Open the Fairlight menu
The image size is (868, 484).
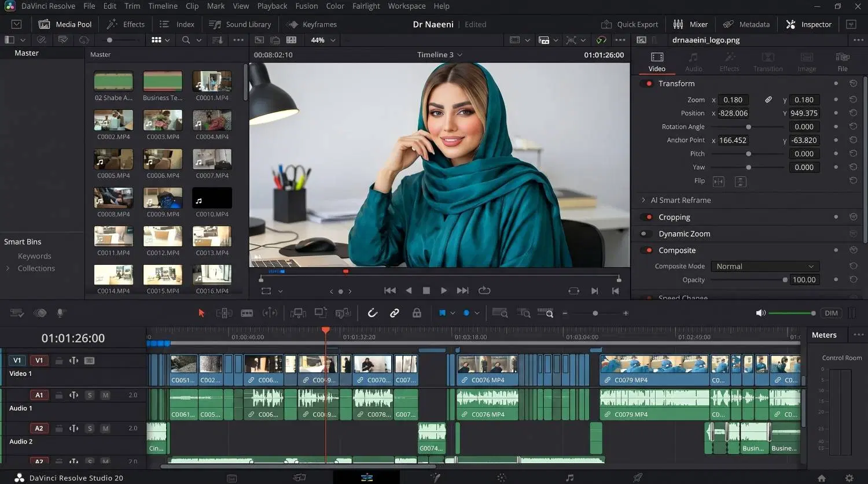(366, 6)
